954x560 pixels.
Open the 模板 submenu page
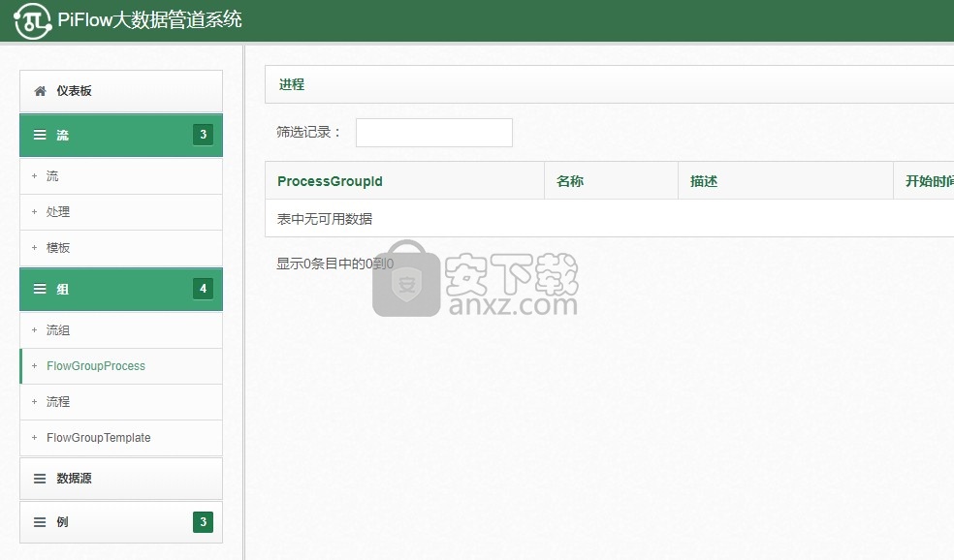(121, 248)
